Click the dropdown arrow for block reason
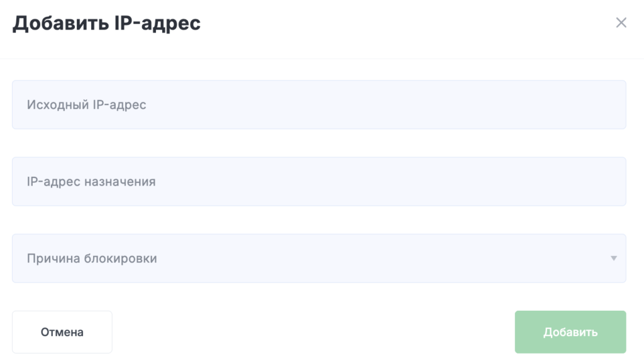Screen dimensions: 644x363 (613, 259)
